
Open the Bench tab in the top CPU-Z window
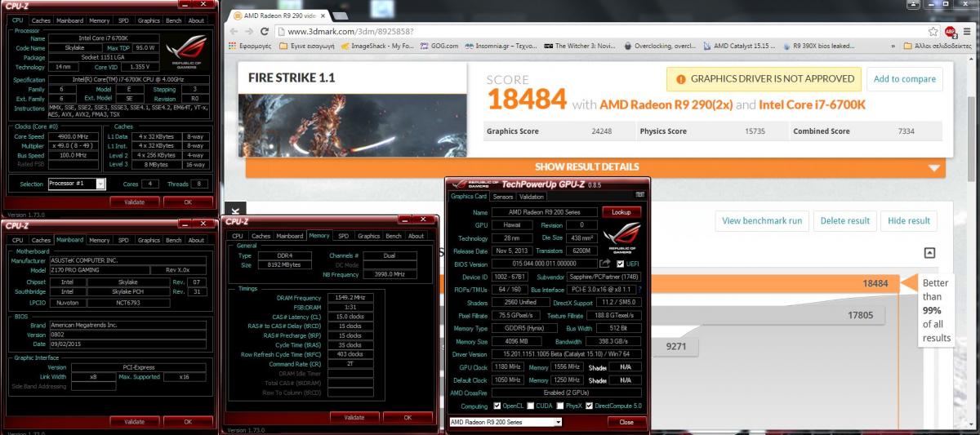click(174, 20)
